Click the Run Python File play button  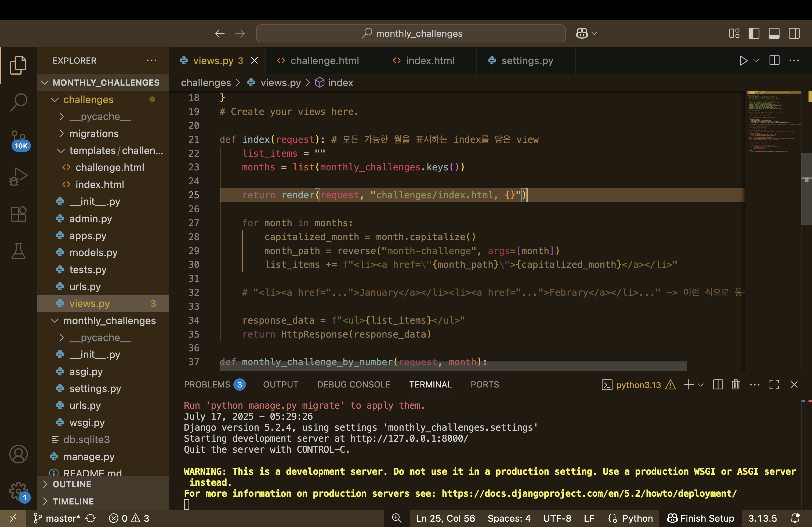pos(743,61)
